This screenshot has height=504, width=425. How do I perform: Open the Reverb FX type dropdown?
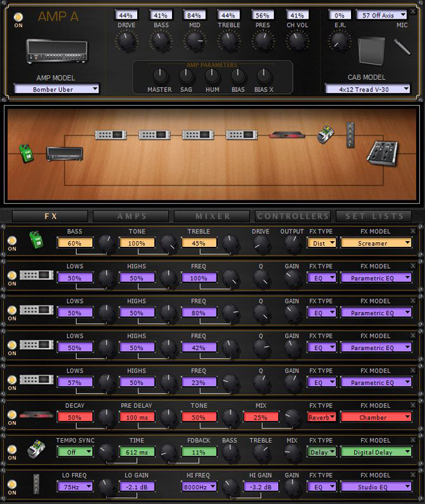[x=321, y=417]
